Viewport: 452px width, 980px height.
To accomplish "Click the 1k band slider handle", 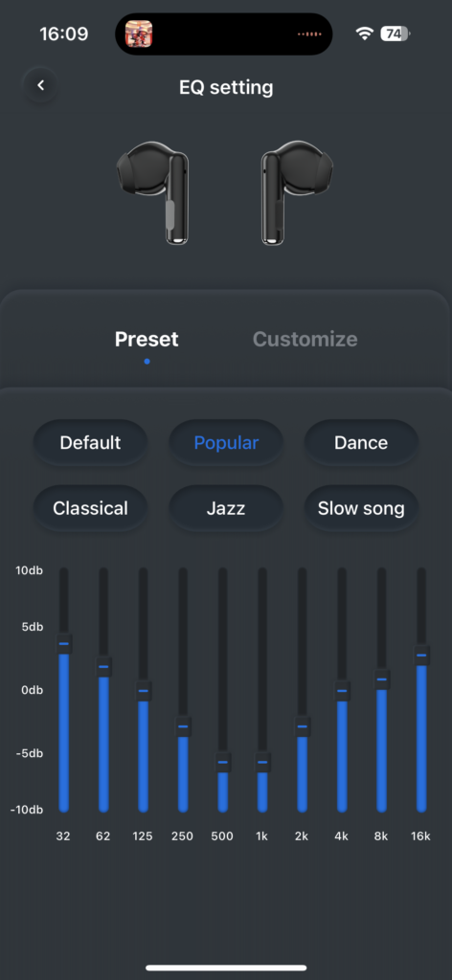I will click(262, 762).
